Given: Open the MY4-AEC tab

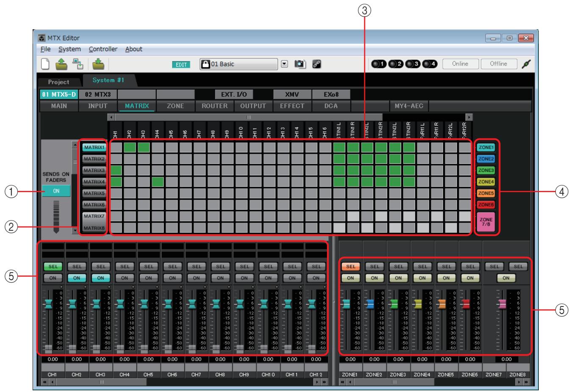Looking at the screenshot, I should (409, 106).
